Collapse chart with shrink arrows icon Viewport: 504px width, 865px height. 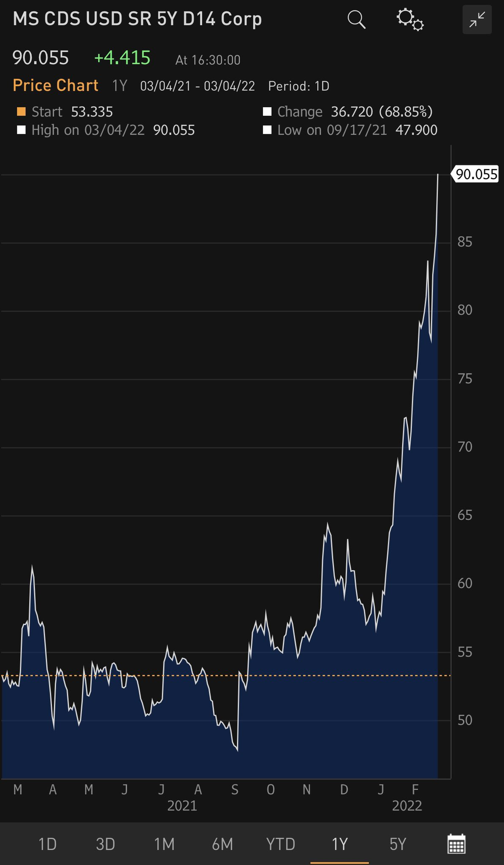coord(477,19)
